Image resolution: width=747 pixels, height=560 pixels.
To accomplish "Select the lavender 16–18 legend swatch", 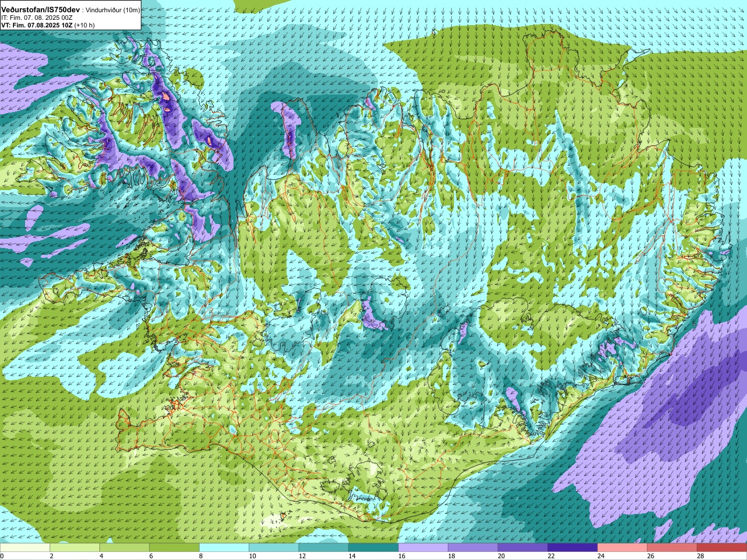I will click(x=423, y=548).
